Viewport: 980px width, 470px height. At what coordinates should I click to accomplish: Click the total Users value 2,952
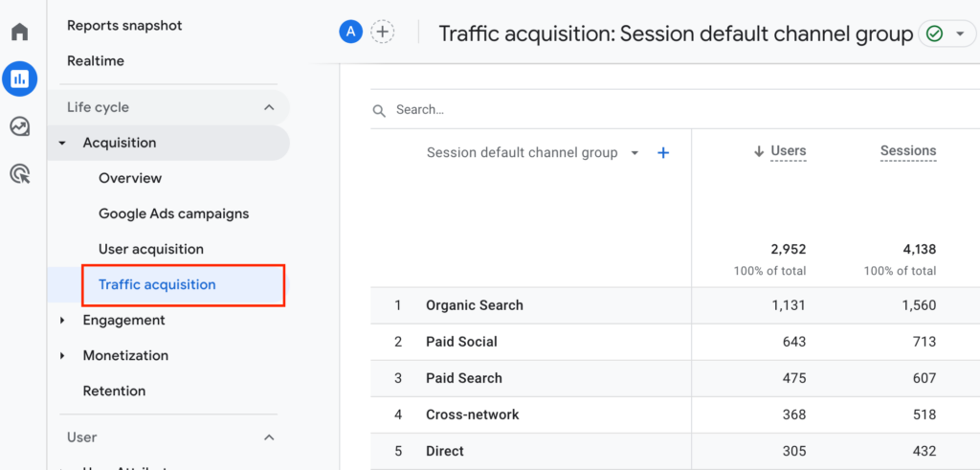coord(789,250)
